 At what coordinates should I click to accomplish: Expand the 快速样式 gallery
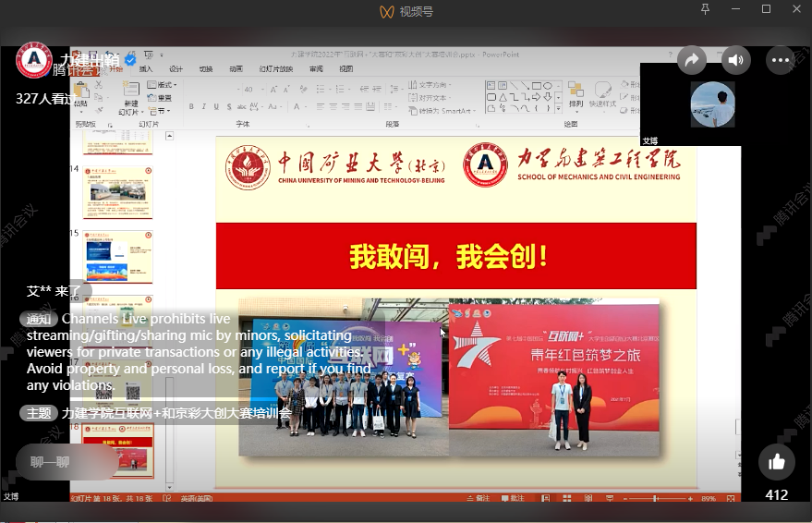[602, 95]
